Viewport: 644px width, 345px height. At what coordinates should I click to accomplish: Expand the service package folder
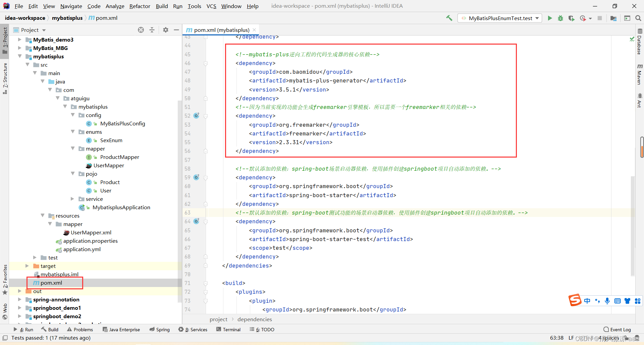point(72,199)
